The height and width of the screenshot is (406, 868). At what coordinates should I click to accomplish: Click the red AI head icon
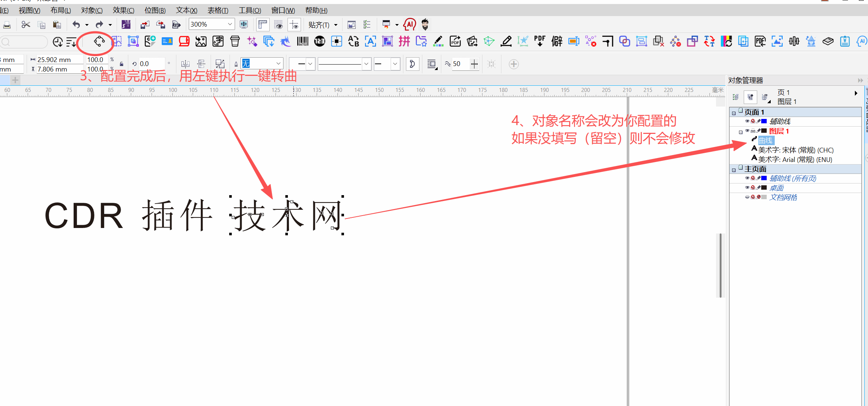(x=410, y=24)
